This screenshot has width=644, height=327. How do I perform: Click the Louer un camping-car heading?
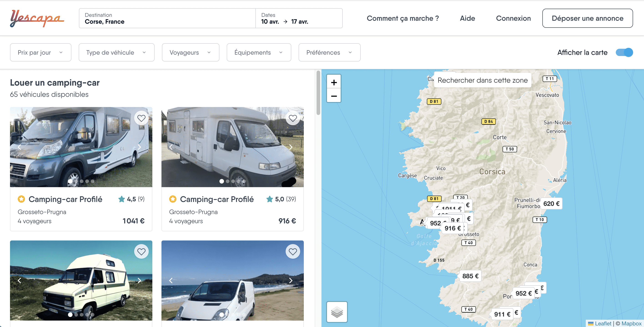tap(55, 83)
